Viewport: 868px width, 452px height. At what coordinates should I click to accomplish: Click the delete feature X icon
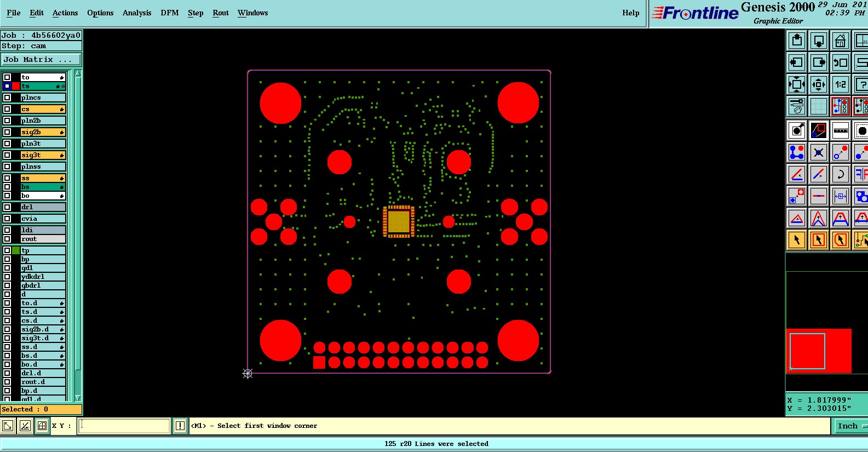point(819,152)
